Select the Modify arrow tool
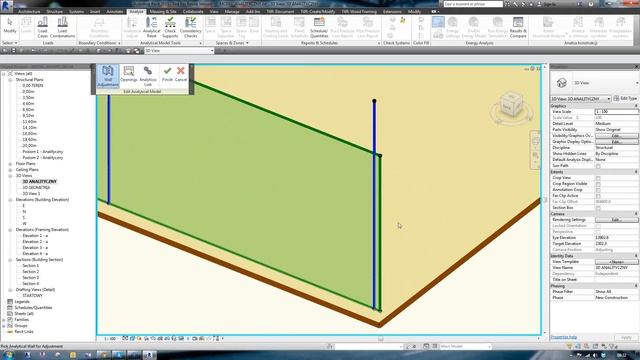 click(9, 25)
